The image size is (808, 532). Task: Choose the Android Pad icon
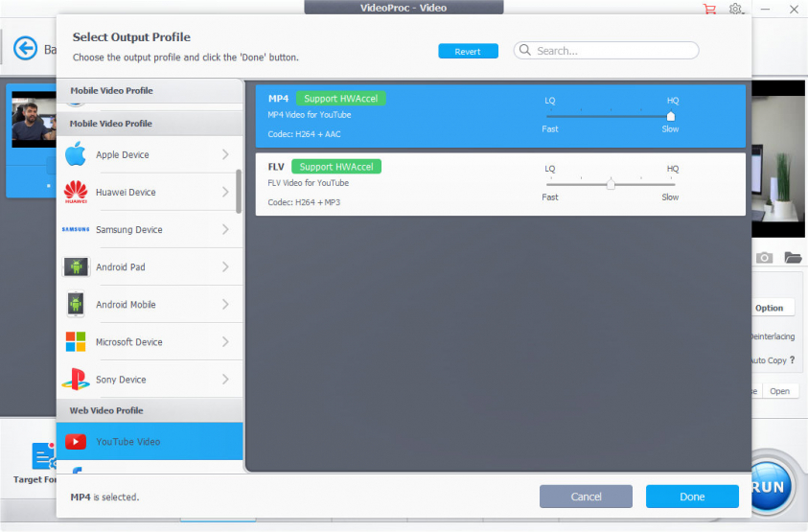coord(76,267)
